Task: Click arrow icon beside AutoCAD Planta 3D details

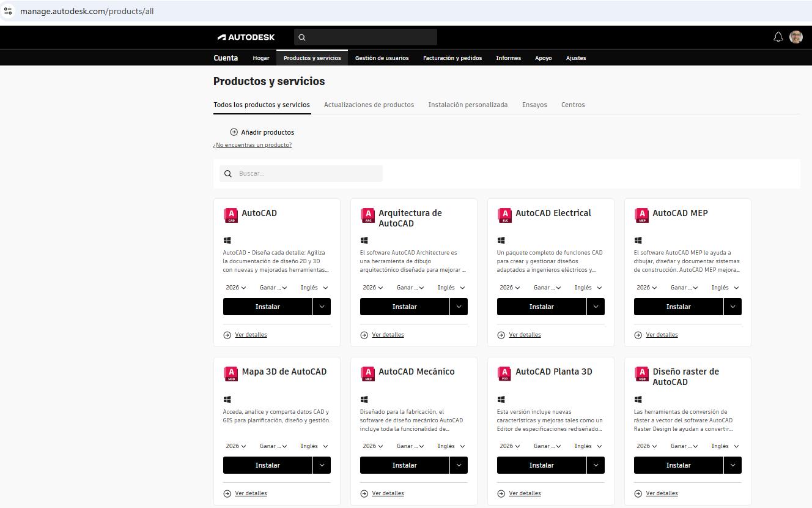Action: (x=501, y=493)
